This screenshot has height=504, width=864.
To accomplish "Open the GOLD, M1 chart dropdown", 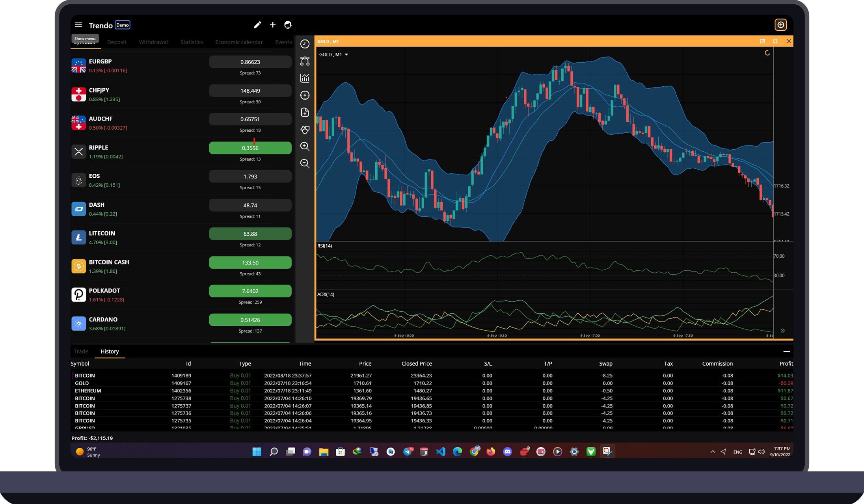I will (x=333, y=54).
